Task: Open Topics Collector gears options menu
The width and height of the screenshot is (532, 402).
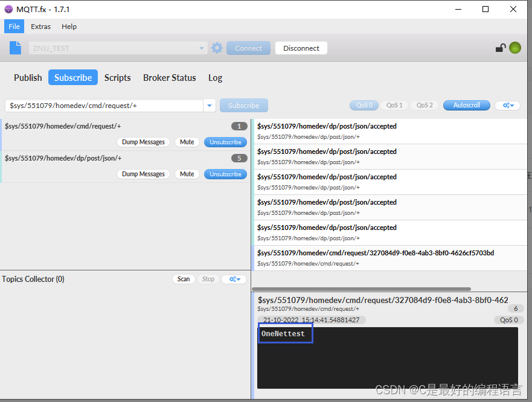Action: click(x=234, y=279)
